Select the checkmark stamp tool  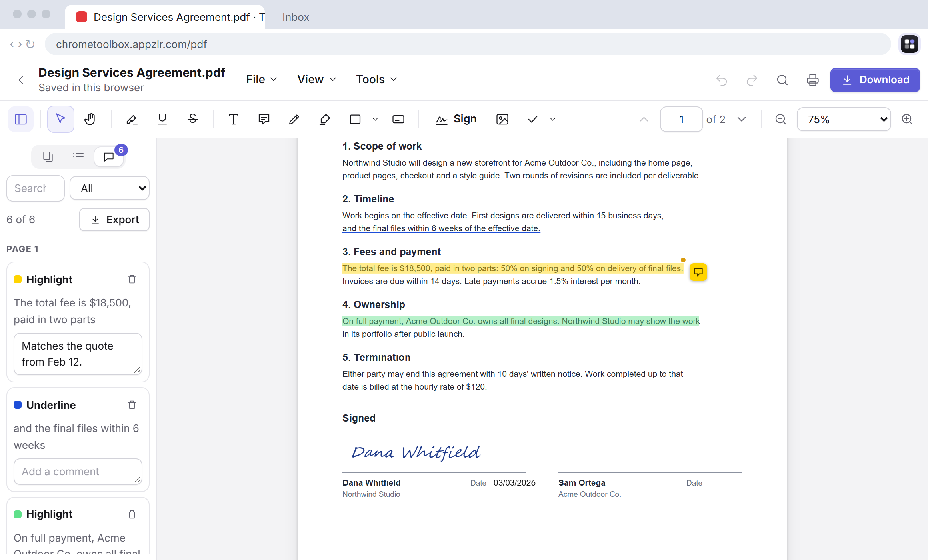(x=533, y=119)
